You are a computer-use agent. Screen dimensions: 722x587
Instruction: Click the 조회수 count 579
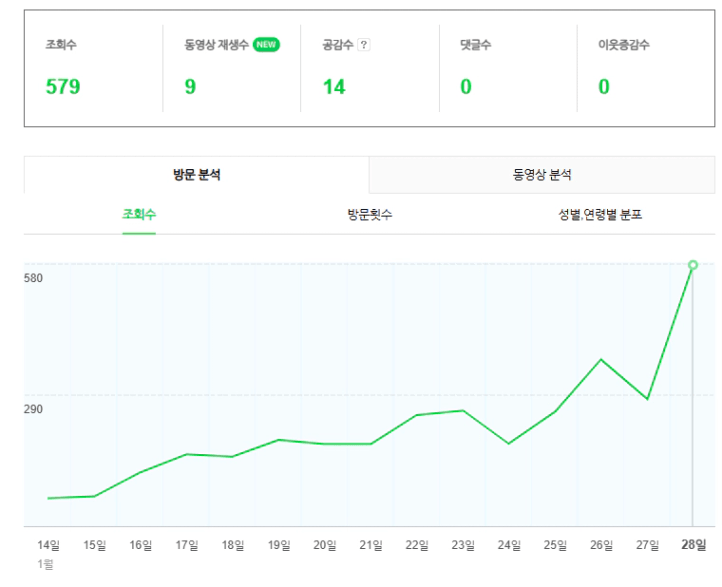coord(63,87)
